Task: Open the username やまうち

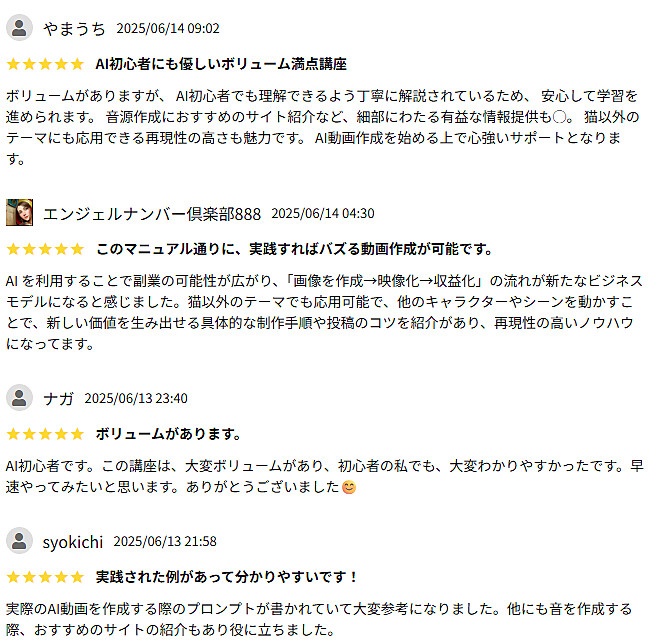Action: (x=74, y=28)
